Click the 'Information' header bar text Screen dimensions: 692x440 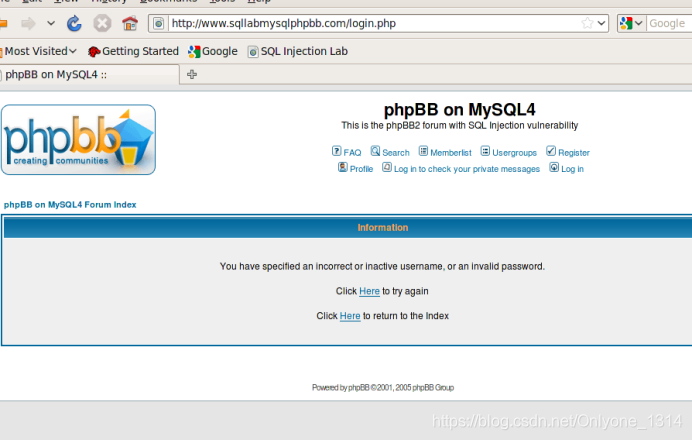point(383,228)
